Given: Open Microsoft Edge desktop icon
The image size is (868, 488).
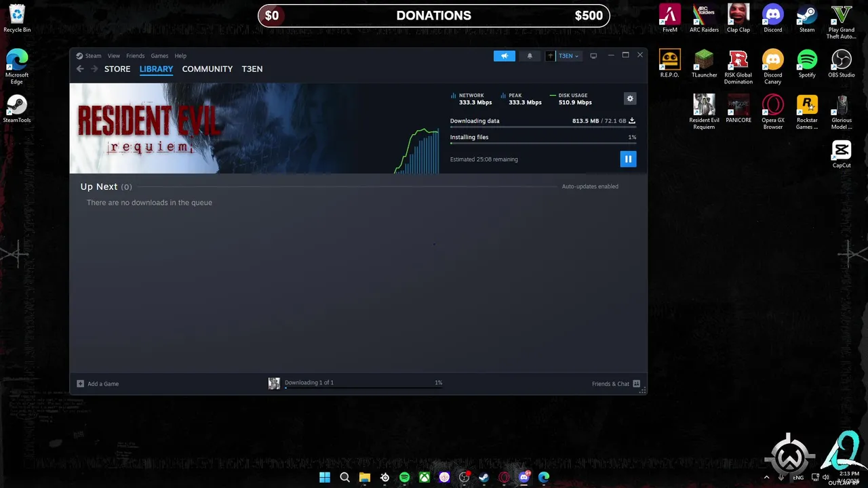Looking at the screenshot, I should pyautogui.click(x=17, y=66).
